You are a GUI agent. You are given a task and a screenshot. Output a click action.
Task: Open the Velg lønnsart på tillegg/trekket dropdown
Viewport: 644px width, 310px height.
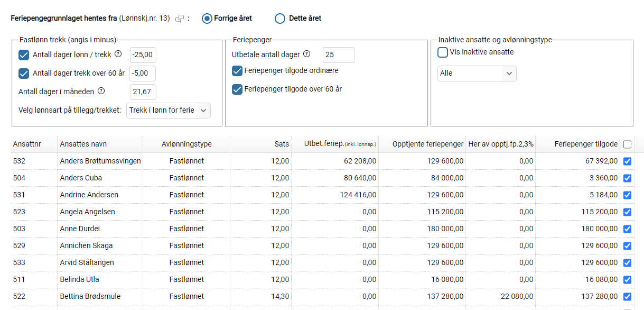point(169,111)
